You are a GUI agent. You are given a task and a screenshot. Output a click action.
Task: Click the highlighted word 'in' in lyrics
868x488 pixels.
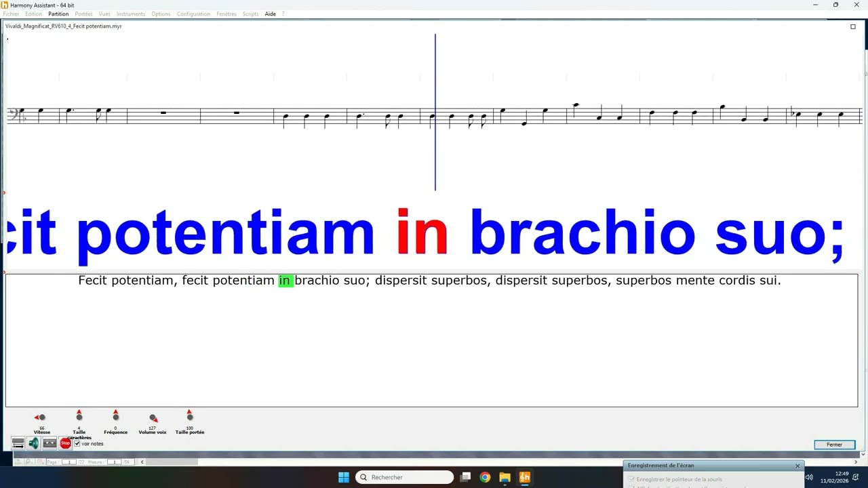(285, 281)
